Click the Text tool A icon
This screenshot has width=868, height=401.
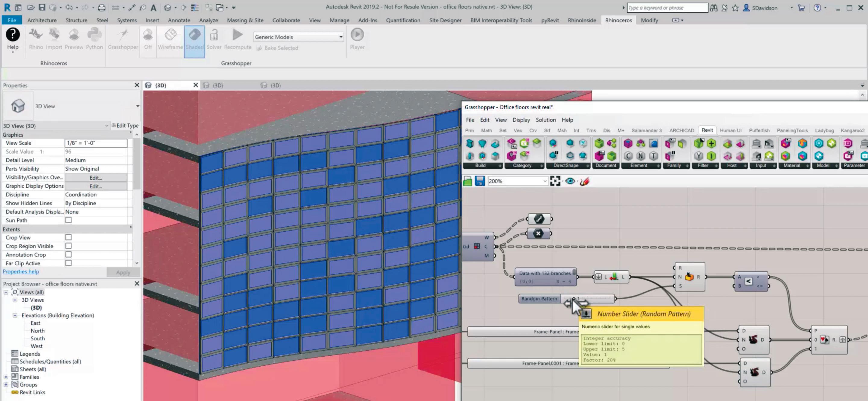tap(154, 8)
